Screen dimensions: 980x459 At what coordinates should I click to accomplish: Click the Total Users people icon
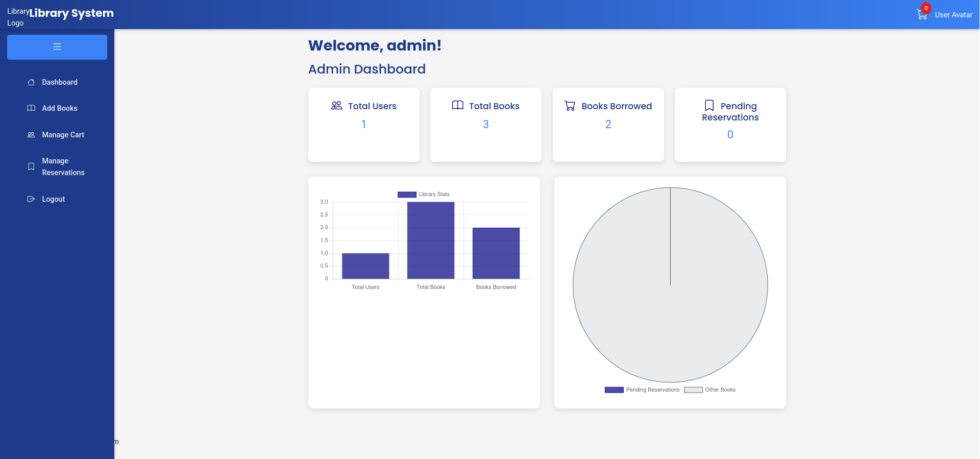(x=337, y=106)
